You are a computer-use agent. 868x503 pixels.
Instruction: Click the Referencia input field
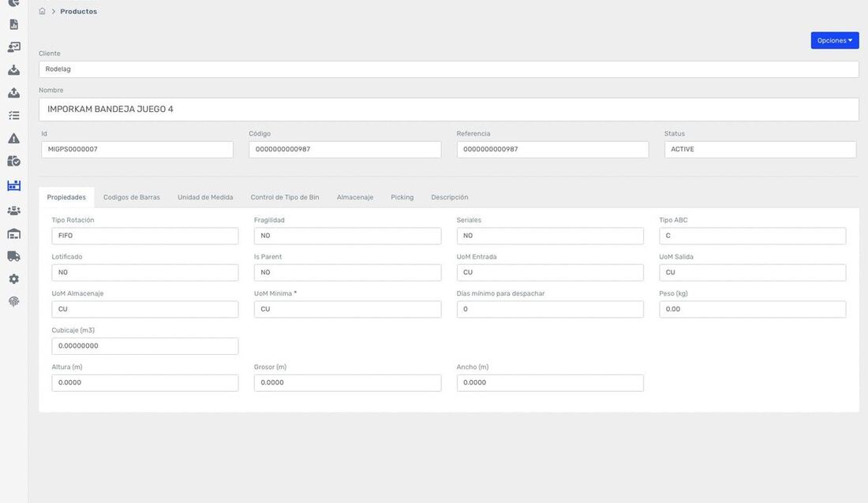[552, 150]
